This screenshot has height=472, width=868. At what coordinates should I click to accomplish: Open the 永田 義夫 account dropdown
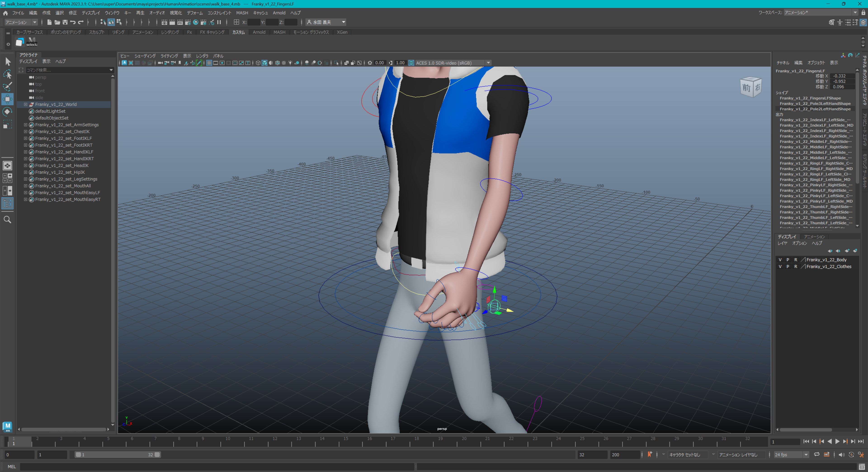pyautogui.click(x=326, y=22)
